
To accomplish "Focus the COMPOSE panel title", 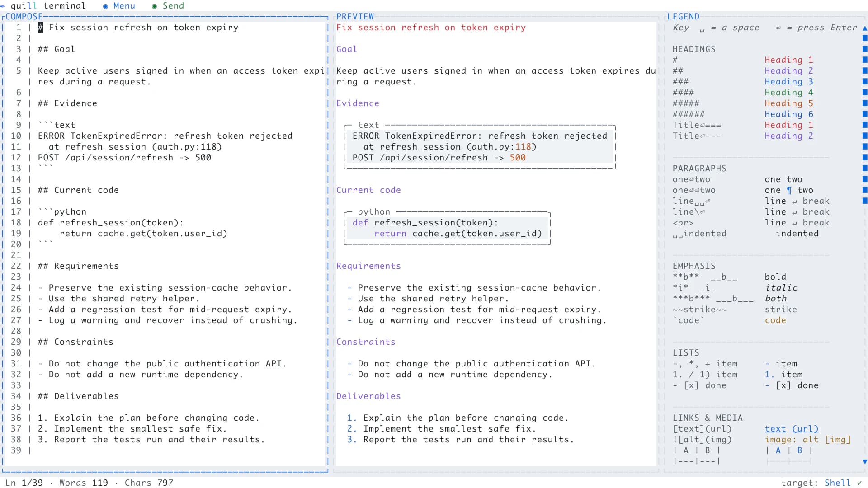I will coord(24,16).
